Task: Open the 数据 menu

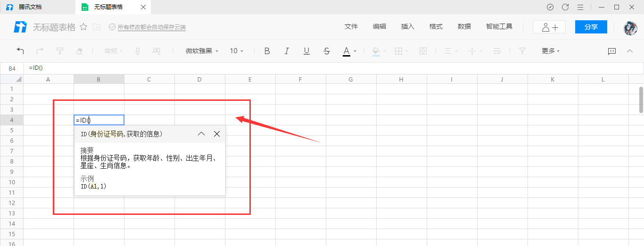Action: tap(464, 26)
